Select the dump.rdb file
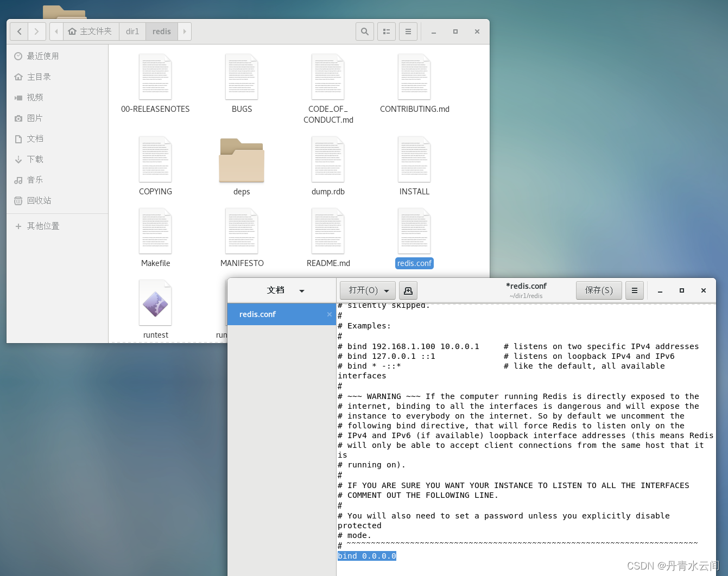The height and width of the screenshot is (576, 728). coord(328,167)
